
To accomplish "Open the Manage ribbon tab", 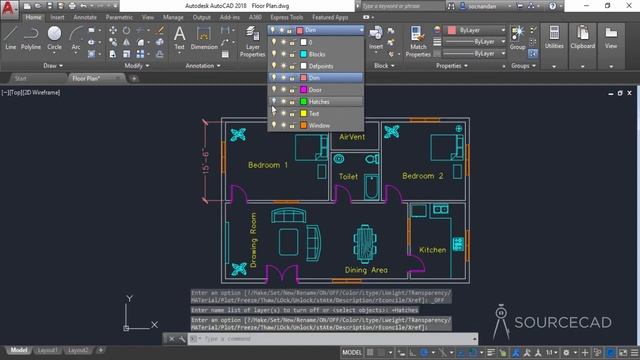I will click(x=173, y=17).
